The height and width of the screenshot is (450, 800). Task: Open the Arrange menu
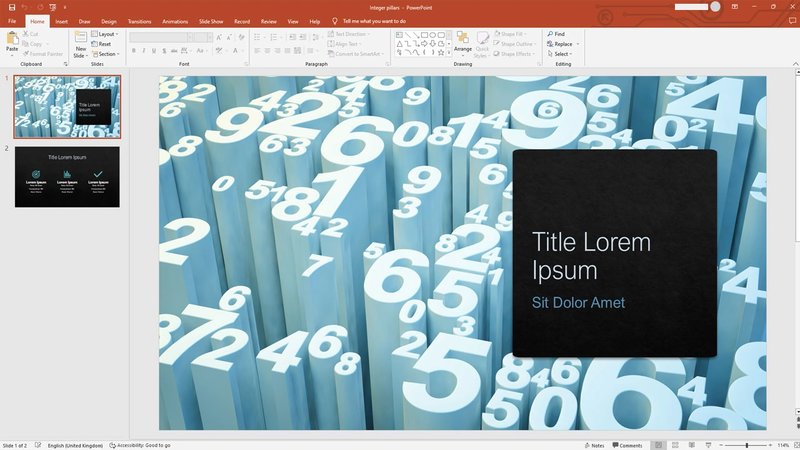(463, 43)
